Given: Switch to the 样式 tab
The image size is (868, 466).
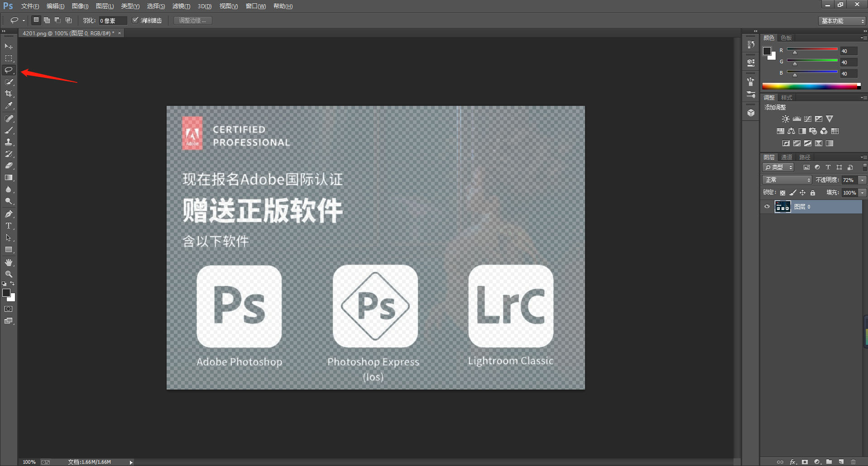Looking at the screenshot, I should (787, 97).
